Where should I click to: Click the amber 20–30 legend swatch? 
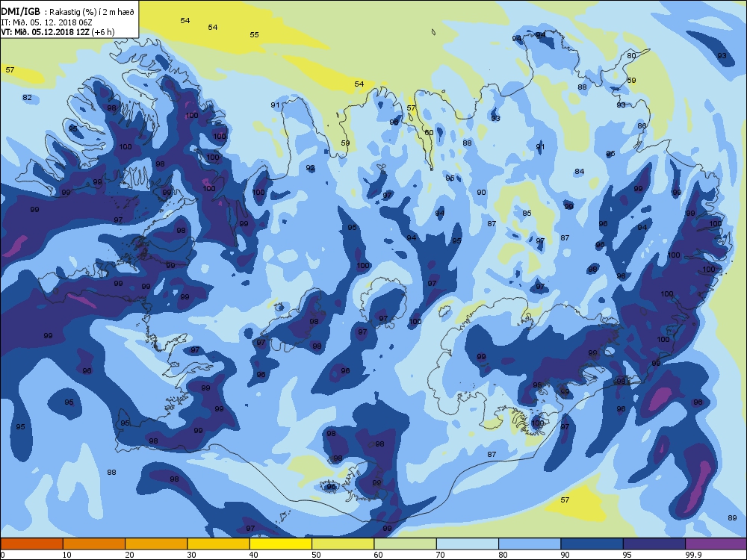pos(156,544)
